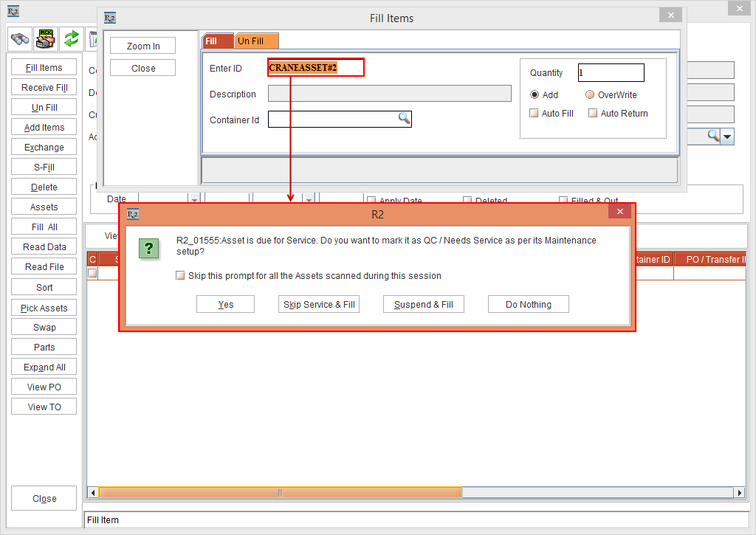Click Add Items sidebar button
The height and width of the screenshot is (535, 756).
point(44,127)
